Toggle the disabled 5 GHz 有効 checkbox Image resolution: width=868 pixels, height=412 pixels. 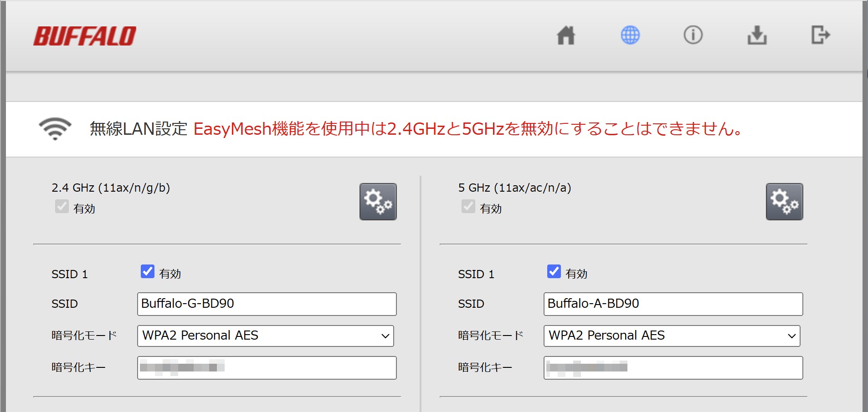[468, 206]
